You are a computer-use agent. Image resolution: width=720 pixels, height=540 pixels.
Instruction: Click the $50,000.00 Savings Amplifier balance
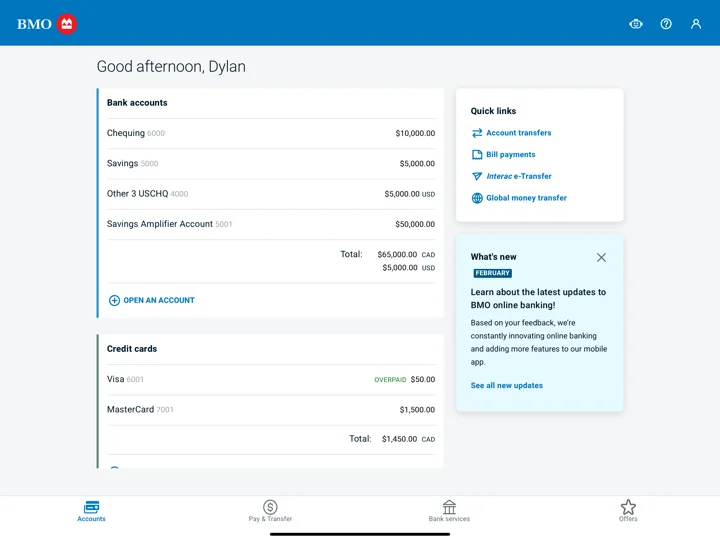(x=415, y=224)
